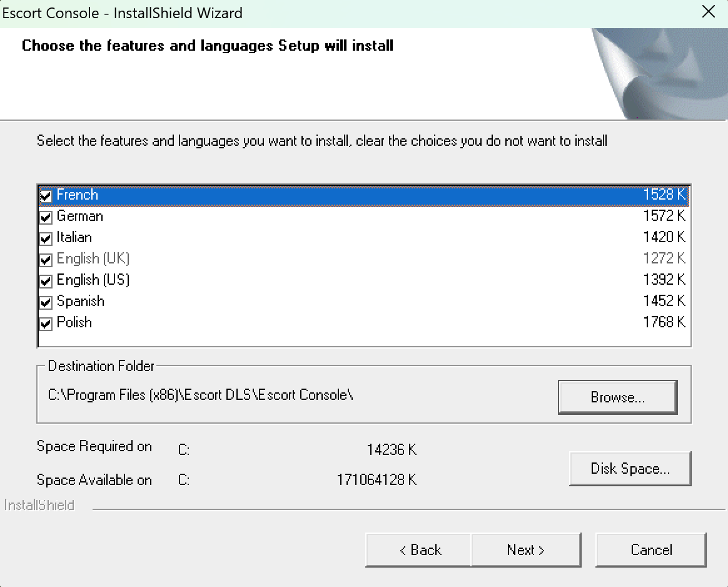Image resolution: width=728 pixels, height=587 pixels.
Task: Go to the Next step
Action: pos(525,550)
